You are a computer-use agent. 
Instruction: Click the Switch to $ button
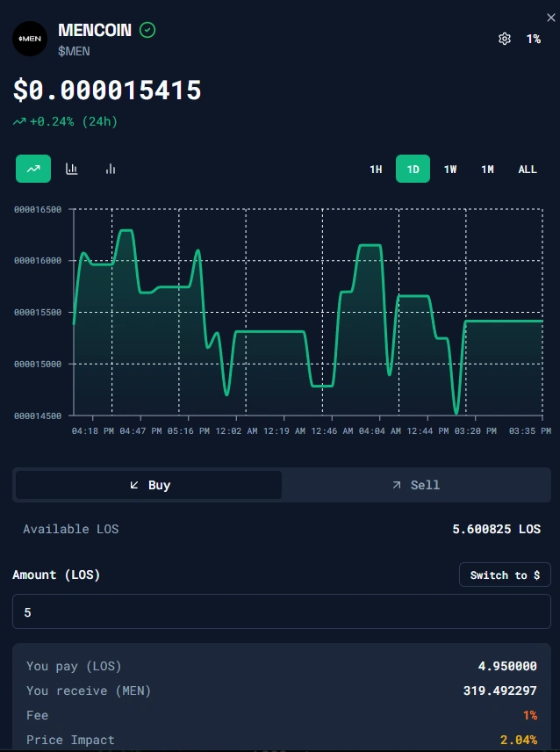(x=505, y=575)
